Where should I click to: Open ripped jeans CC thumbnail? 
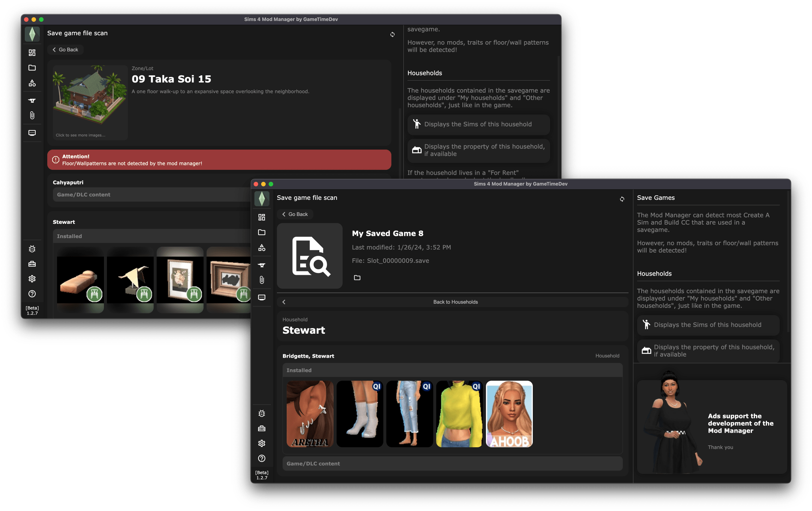click(410, 414)
